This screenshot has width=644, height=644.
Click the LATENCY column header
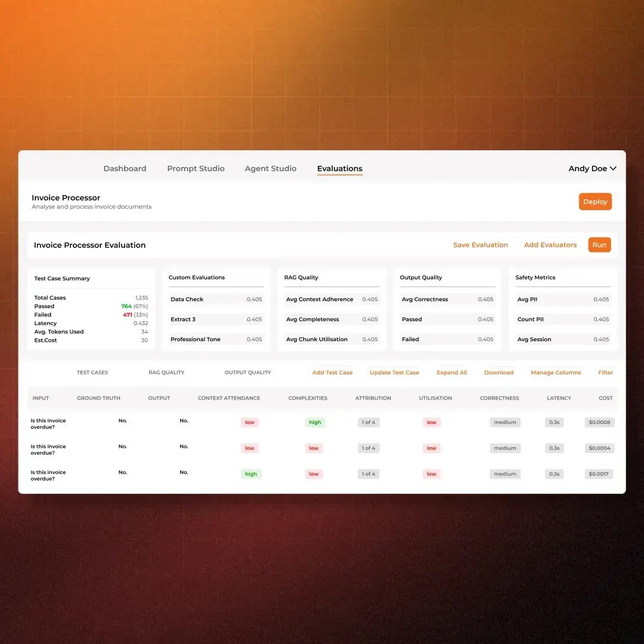pos(559,398)
